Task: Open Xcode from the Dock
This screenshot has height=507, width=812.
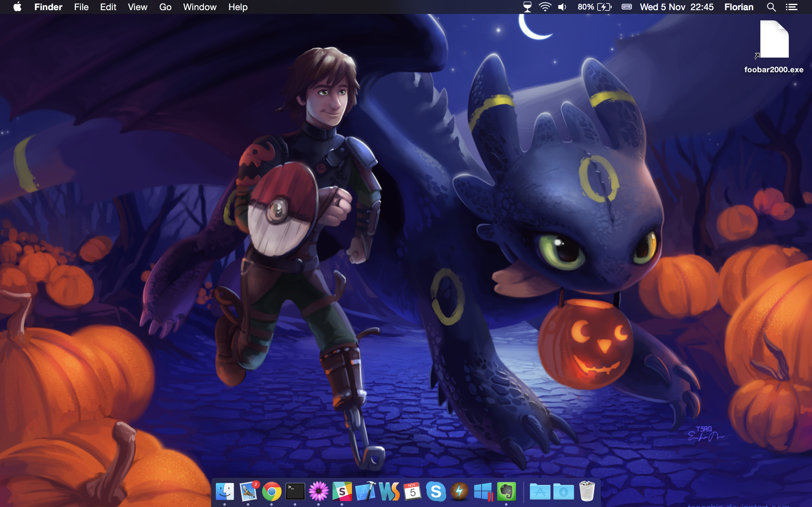Action: (x=365, y=491)
